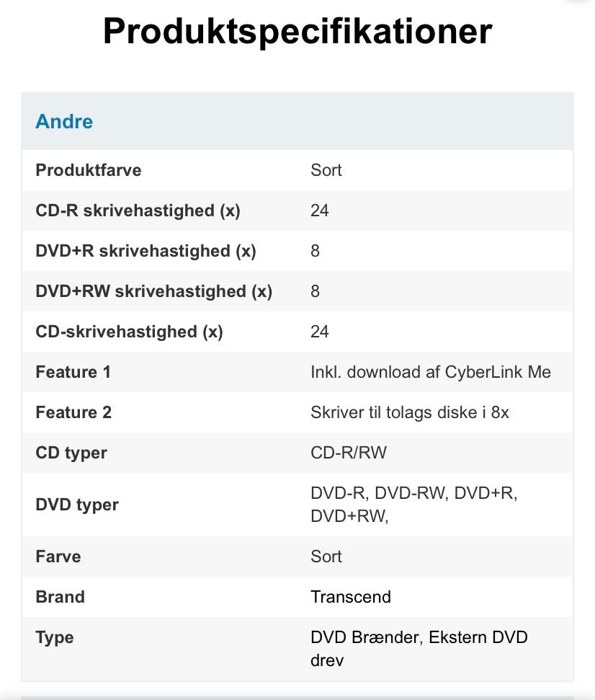Click the DVD+RW skrivehastighed (x) label

pyautogui.click(x=153, y=291)
